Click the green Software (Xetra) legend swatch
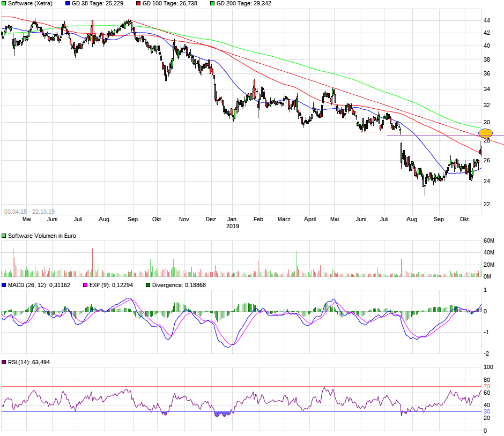Screen dimensions: 504x436 tap(4, 4)
